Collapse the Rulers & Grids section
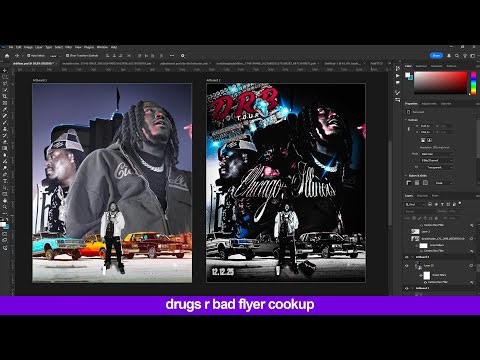 pos(406,176)
